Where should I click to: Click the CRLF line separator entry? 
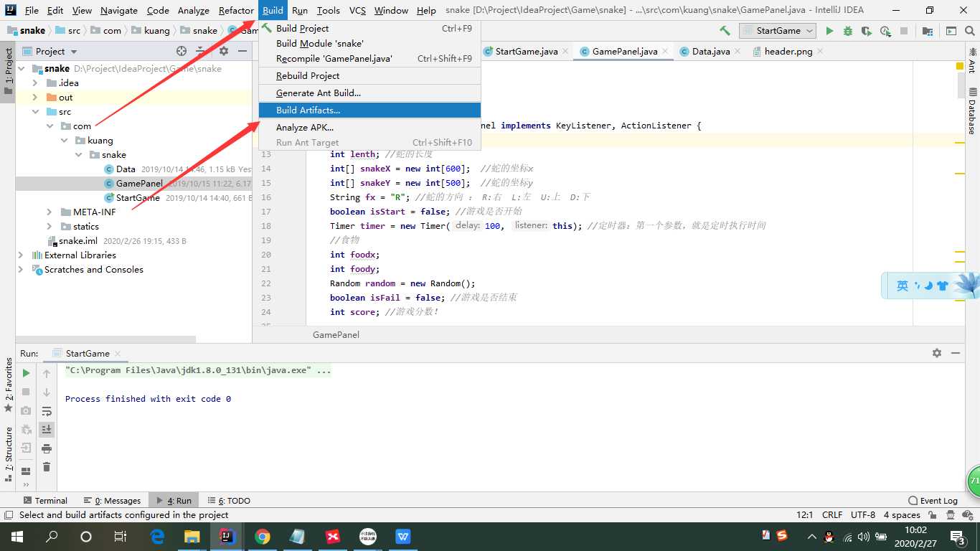(x=832, y=515)
